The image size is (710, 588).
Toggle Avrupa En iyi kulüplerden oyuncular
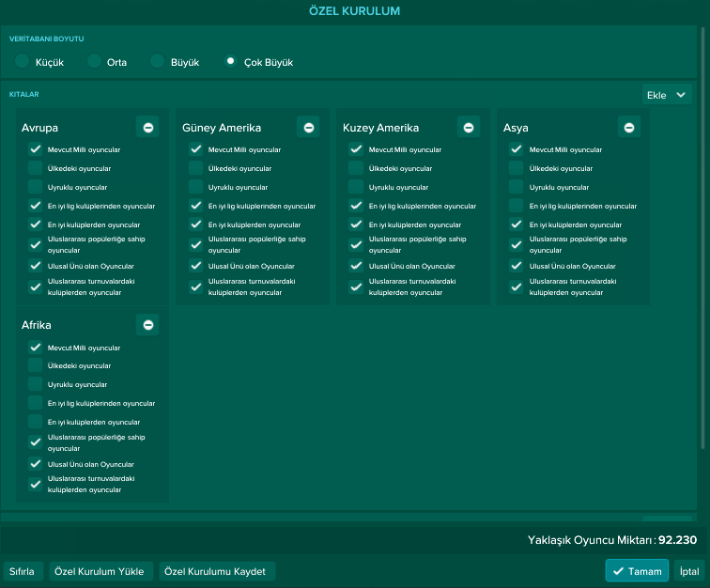(x=36, y=224)
